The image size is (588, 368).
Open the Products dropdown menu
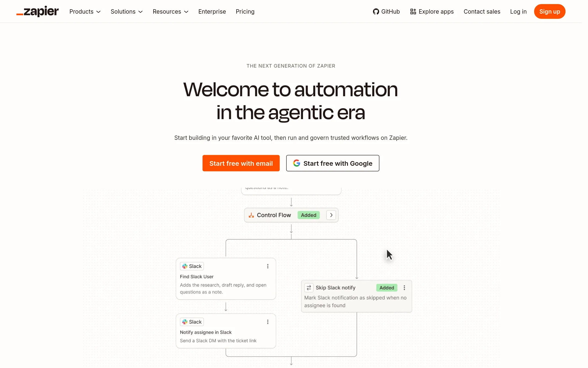(85, 11)
